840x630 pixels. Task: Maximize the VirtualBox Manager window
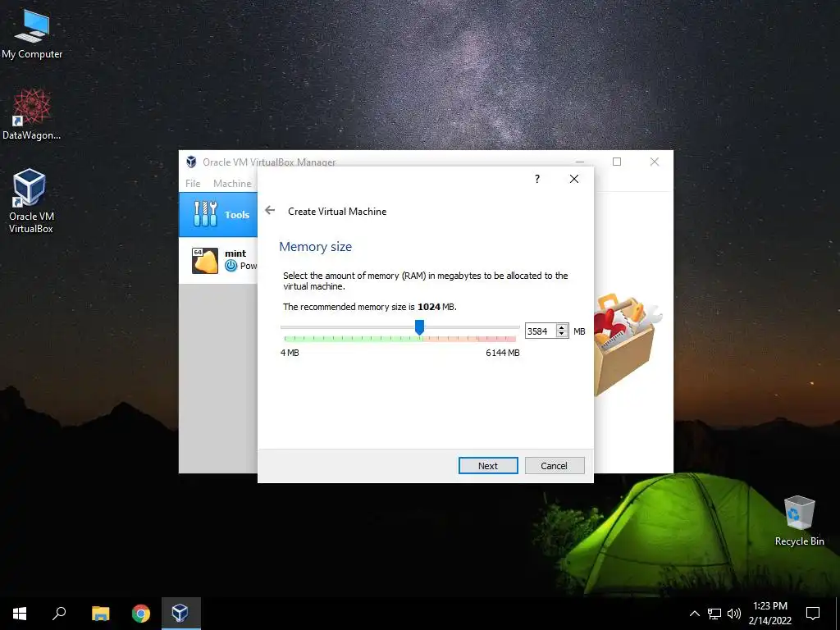coord(617,162)
